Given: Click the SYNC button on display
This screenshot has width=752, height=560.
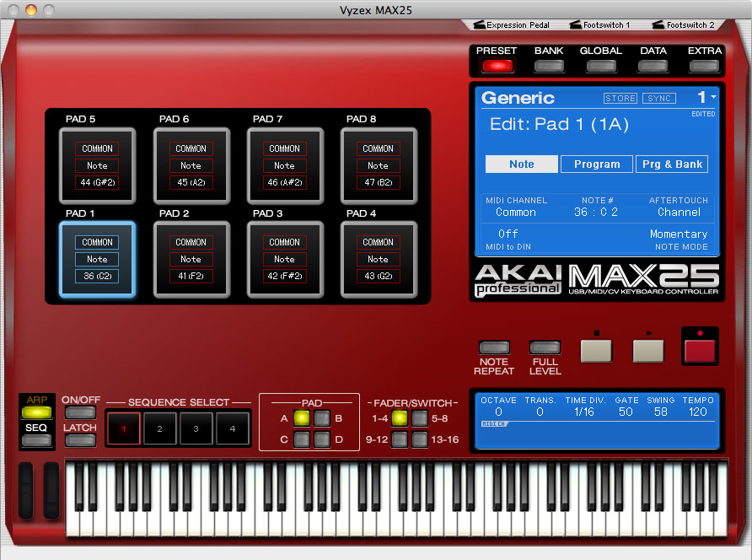Looking at the screenshot, I should coord(659,99).
